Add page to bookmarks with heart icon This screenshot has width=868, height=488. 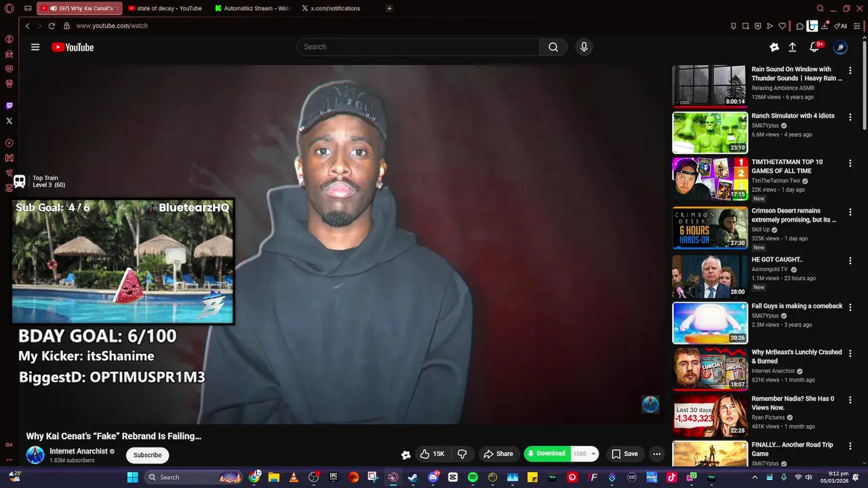782,26
